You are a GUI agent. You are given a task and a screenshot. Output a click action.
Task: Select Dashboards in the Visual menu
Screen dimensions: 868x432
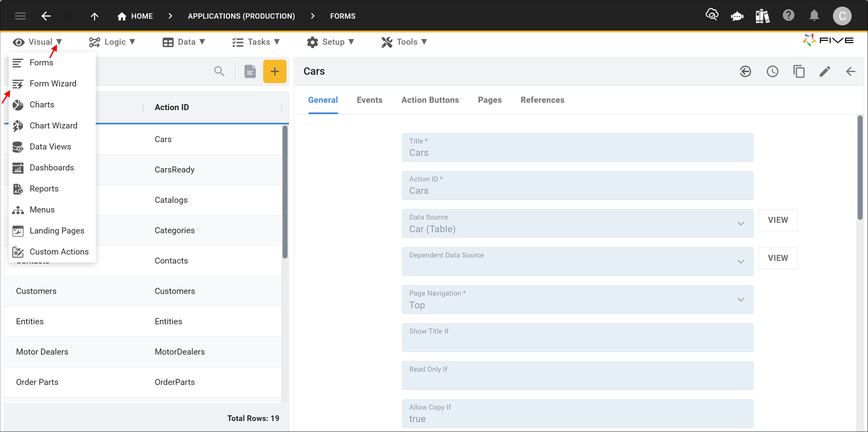52,168
